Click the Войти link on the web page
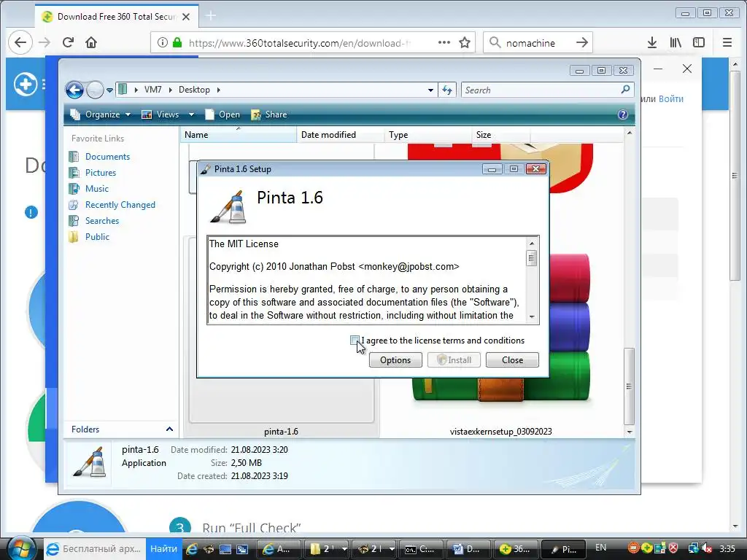Viewport: 747px width, 560px height. [671, 98]
